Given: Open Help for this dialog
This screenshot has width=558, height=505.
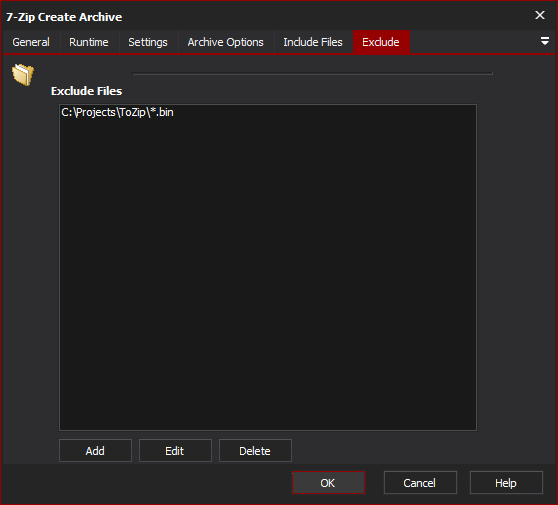Looking at the screenshot, I should tap(506, 483).
